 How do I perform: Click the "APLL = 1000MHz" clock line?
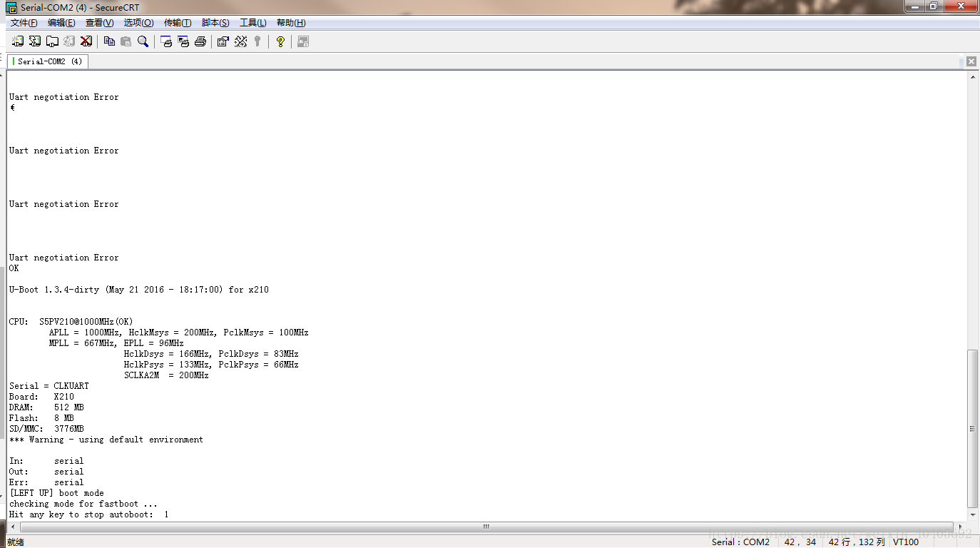(x=178, y=333)
